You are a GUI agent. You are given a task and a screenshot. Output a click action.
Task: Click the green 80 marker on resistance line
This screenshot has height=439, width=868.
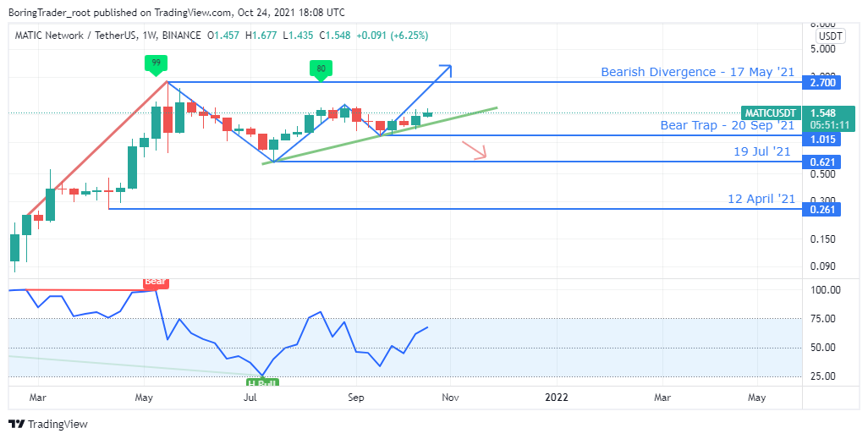tap(321, 69)
